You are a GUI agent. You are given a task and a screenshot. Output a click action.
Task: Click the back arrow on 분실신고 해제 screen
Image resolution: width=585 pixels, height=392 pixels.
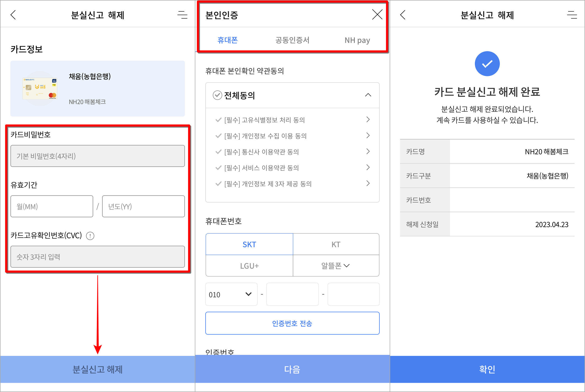tap(13, 15)
